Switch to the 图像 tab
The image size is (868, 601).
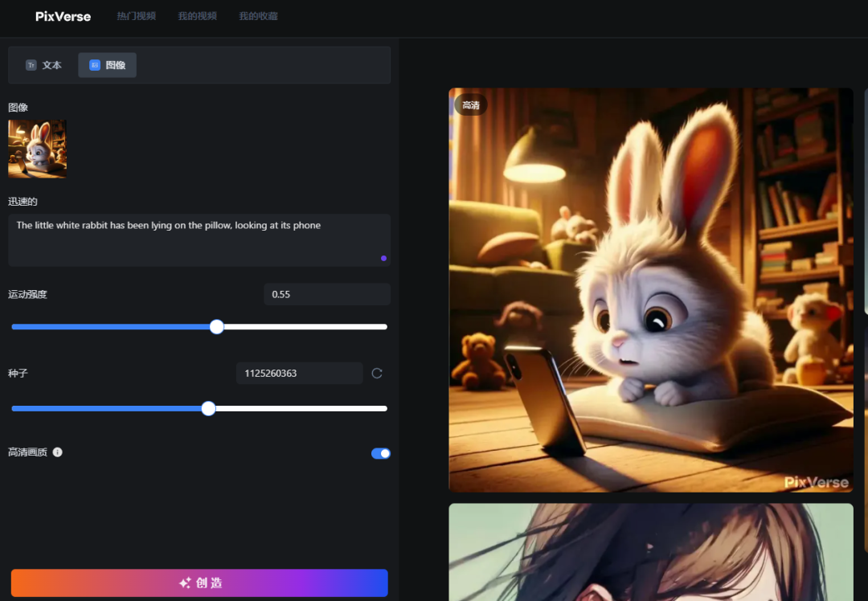pos(107,65)
